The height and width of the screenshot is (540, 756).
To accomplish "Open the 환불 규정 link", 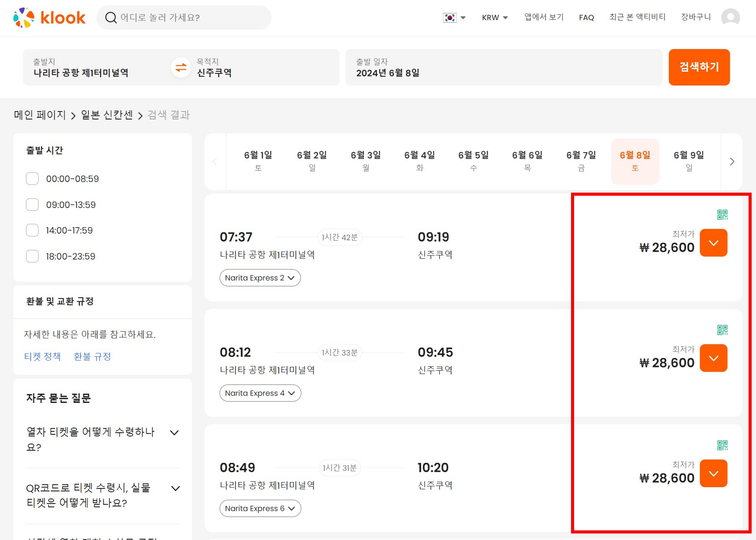I will [92, 357].
